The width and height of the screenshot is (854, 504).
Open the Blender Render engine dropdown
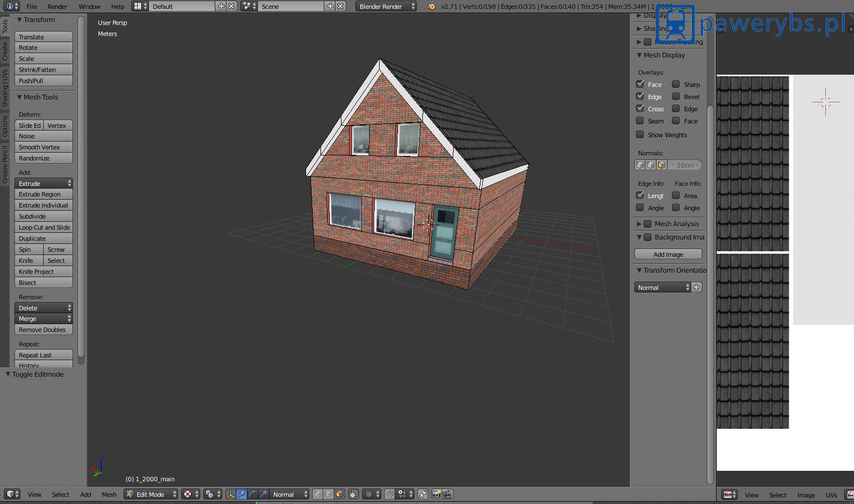(x=386, y=6)
